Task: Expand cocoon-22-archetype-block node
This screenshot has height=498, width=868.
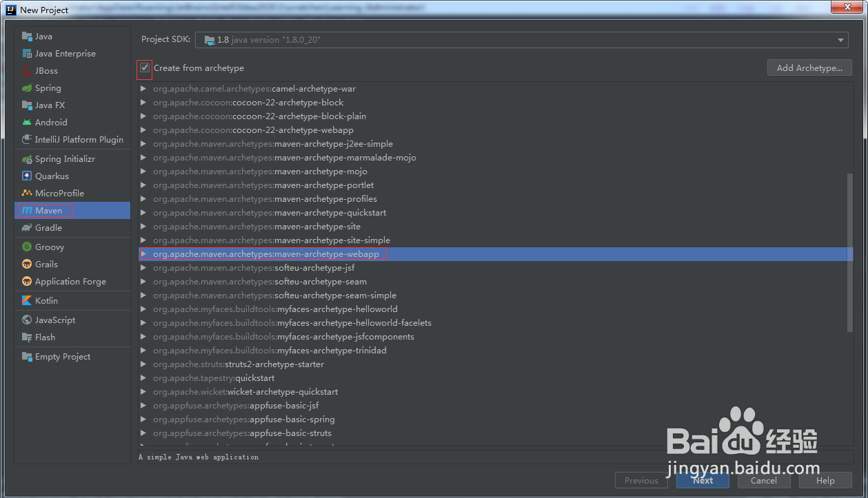Action: coord(143,103)
